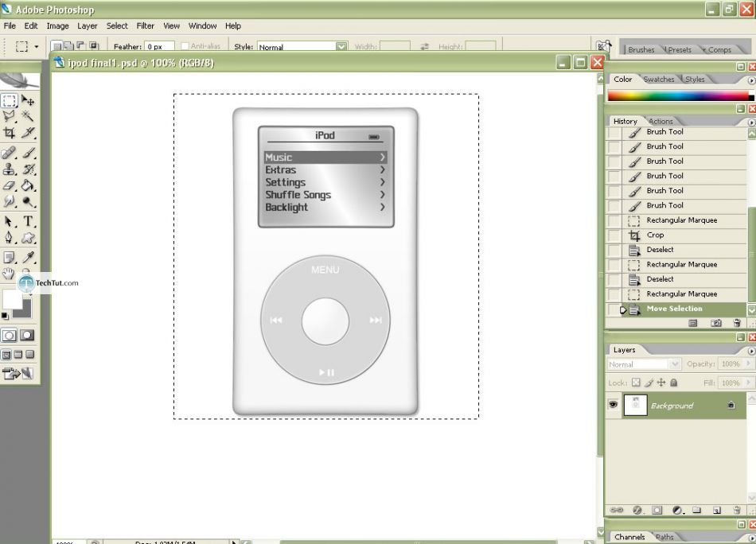Viewport: 756px width, 544px height.
Task: Open adjustment layer menu icon
Action: [678, 510]
